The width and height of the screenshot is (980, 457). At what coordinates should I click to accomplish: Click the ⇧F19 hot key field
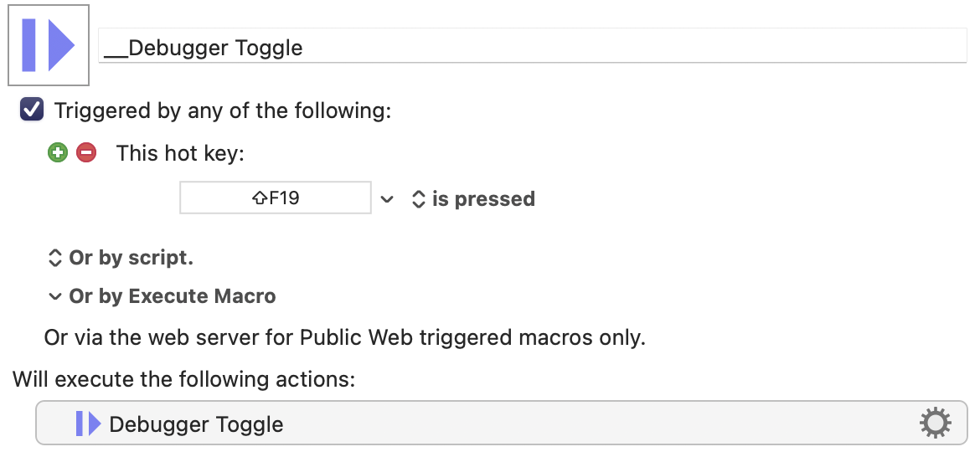click(x=275, y=198)
